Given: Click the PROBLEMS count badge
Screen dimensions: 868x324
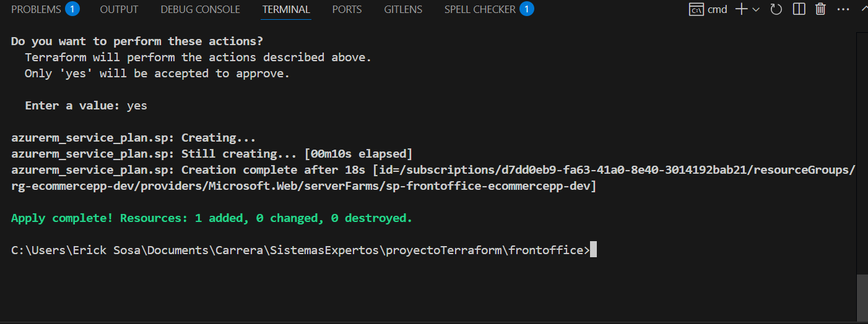Looking at the screenshot, I should 72,9.
